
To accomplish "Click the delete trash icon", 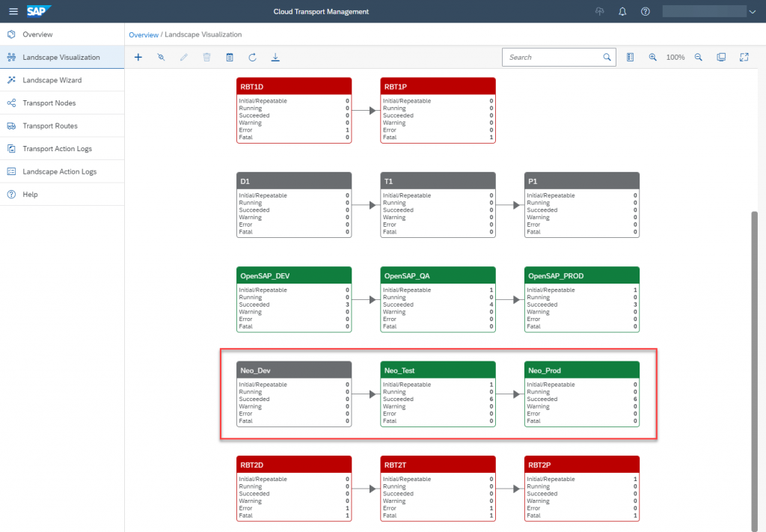I will (x=206, y=57).
